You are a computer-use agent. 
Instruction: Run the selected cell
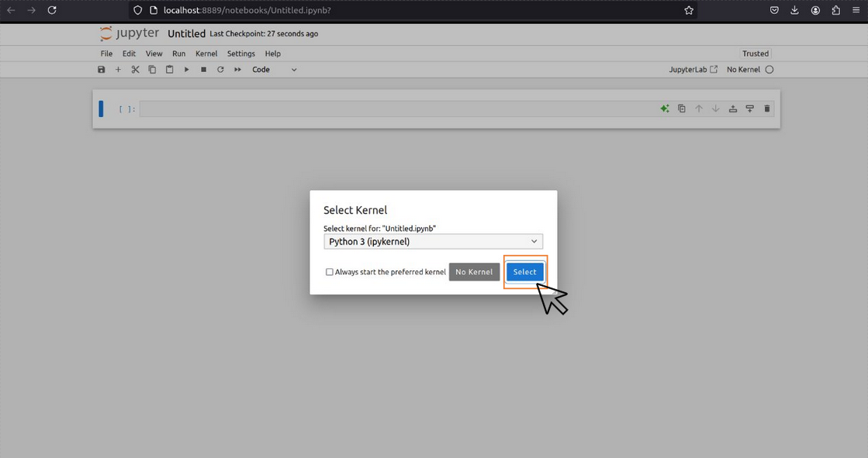[186, 70]
